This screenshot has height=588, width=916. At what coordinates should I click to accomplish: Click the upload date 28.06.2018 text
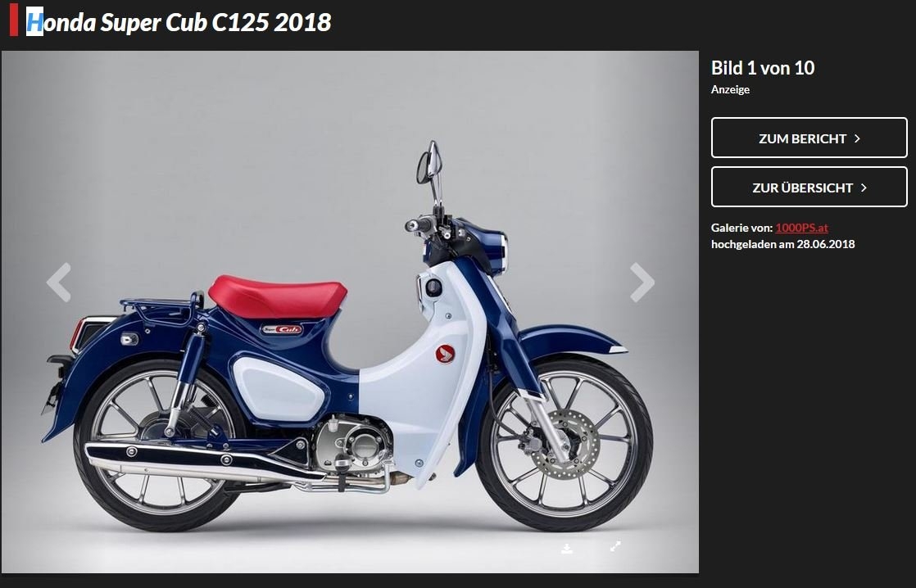click(x=825, y=244)
